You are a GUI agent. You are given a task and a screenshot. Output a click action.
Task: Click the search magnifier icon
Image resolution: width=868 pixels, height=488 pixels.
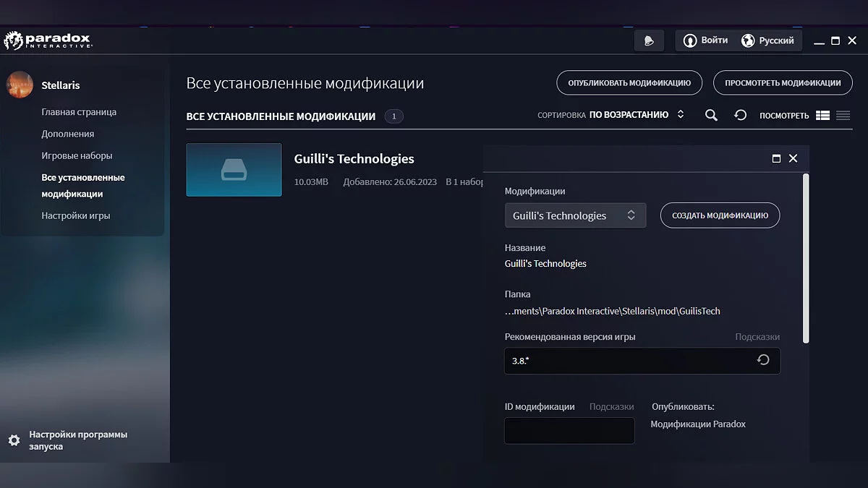click(711, 116)
